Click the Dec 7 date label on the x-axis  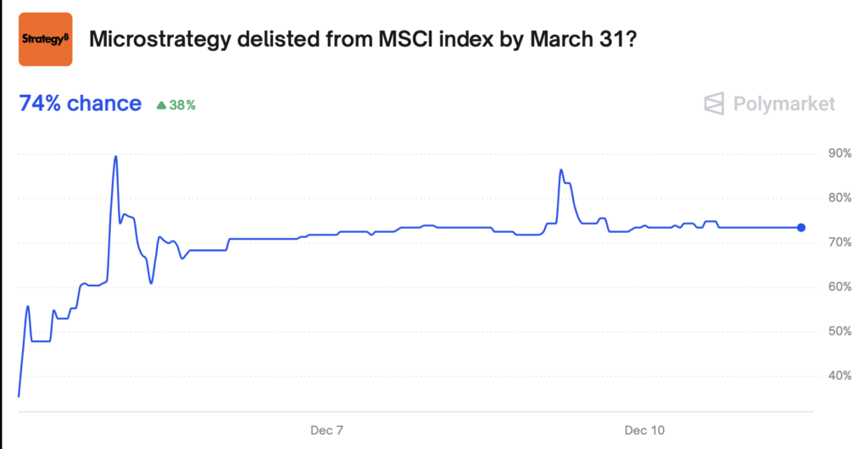click(x=326, y=430)
